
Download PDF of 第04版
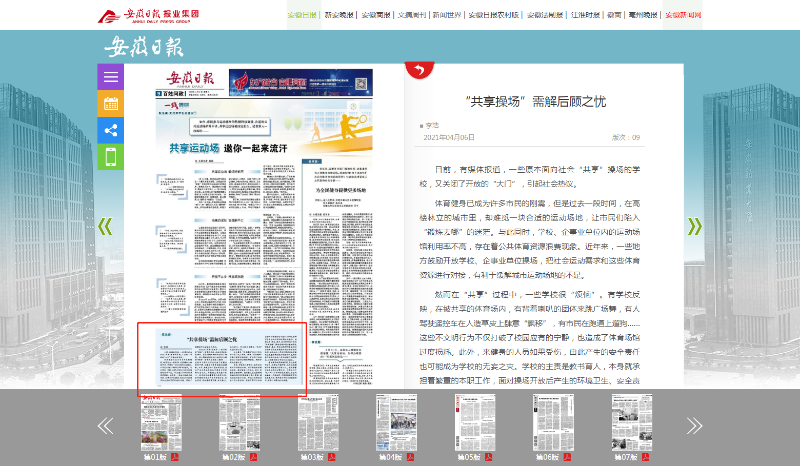click(x=410, y=457)
